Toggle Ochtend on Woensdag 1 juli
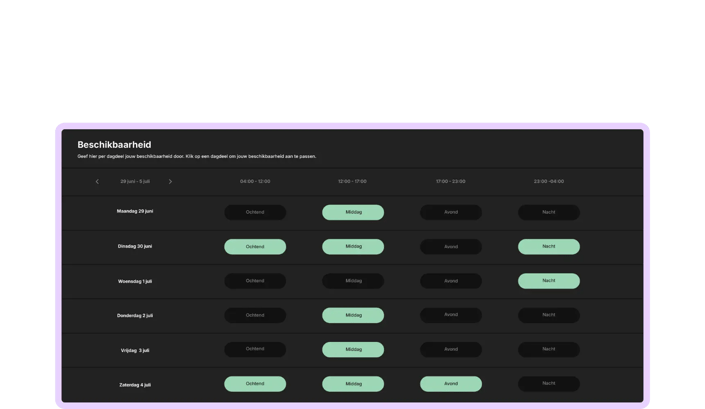 pos(255,281)
